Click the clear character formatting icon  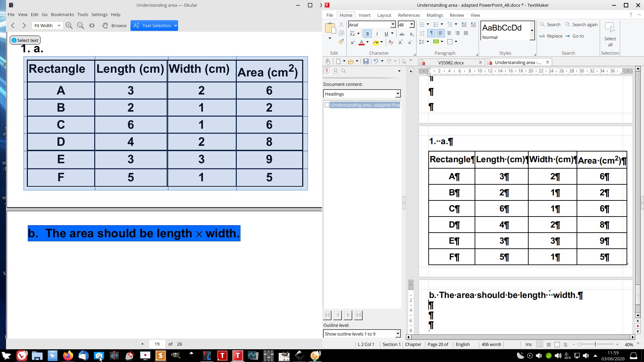(x=391, y=42)
